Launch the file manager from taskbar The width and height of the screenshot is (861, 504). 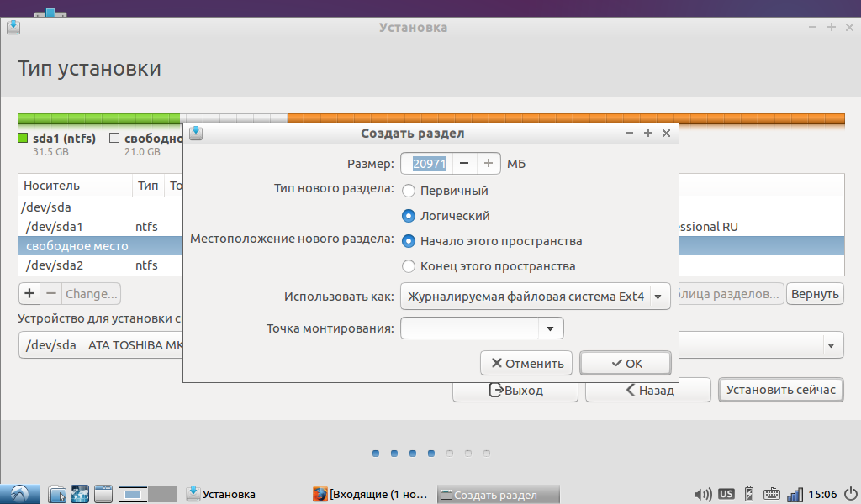pyautogui.click(x=57, y=494)
